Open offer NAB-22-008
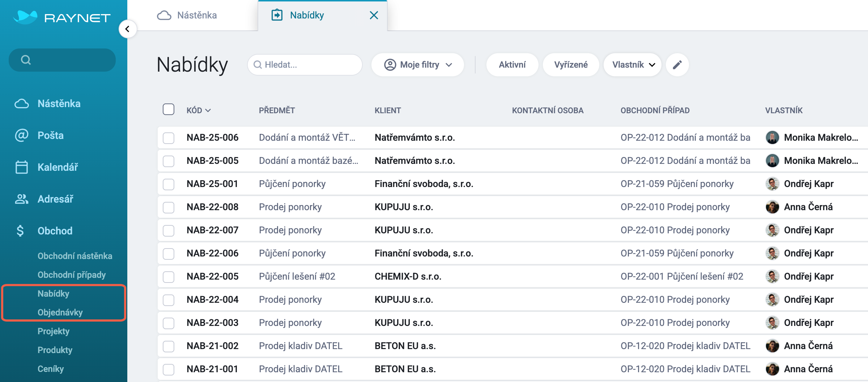This screenshot has height=382, width=868. tap(213, 207)
